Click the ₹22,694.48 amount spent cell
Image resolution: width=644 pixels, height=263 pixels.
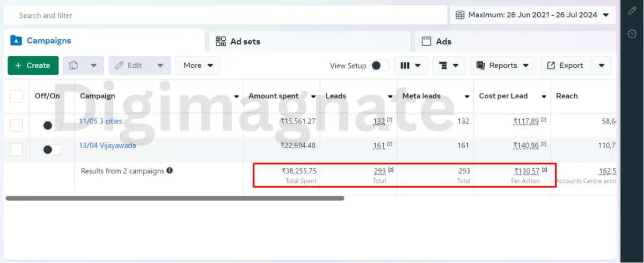298,145
